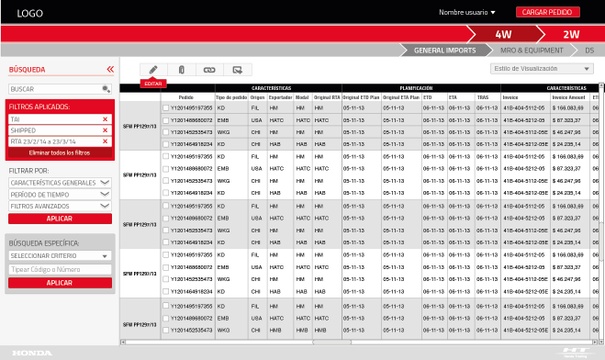Click the Origen column header
The height and width of the screenshot is (360, 605).
(257, 97)
